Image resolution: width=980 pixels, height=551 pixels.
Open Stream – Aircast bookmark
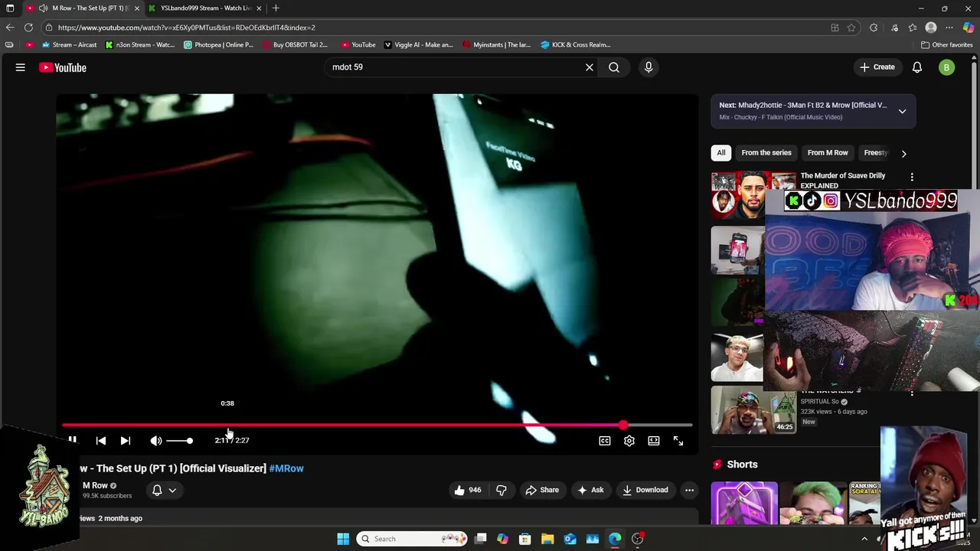pyautogui.click(x=70, y=45)
